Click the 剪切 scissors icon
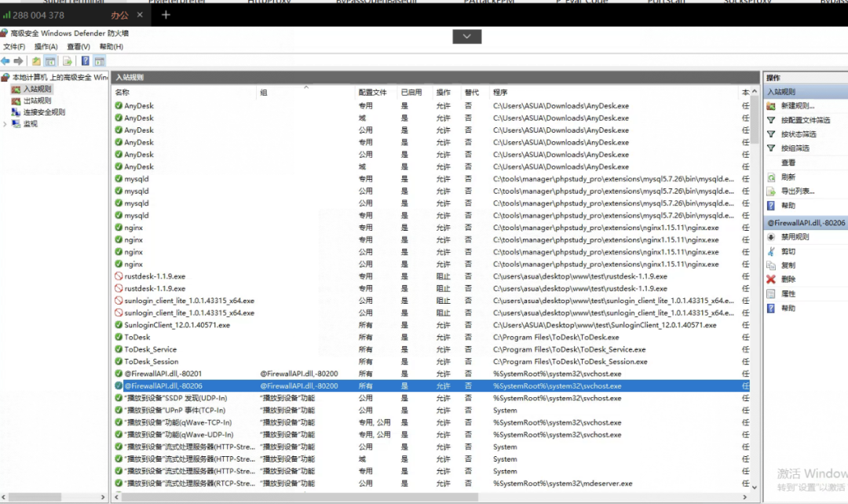Viewport: 848px width, 504px height. pyautogui.click(x=771, y=251)
